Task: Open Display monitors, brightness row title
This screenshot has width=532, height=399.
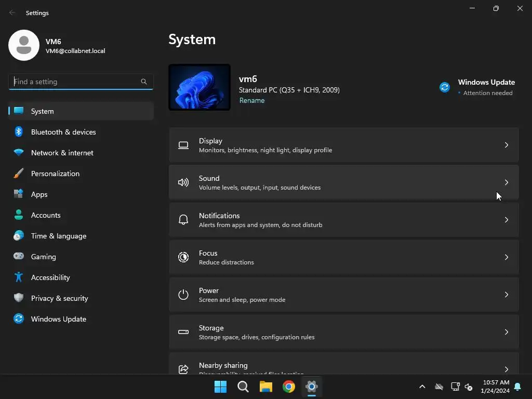Action: click(x=210, y=141)
